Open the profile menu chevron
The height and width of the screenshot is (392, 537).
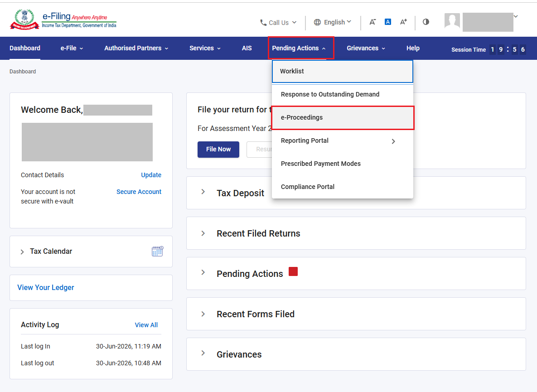click(x=516, y=16)
